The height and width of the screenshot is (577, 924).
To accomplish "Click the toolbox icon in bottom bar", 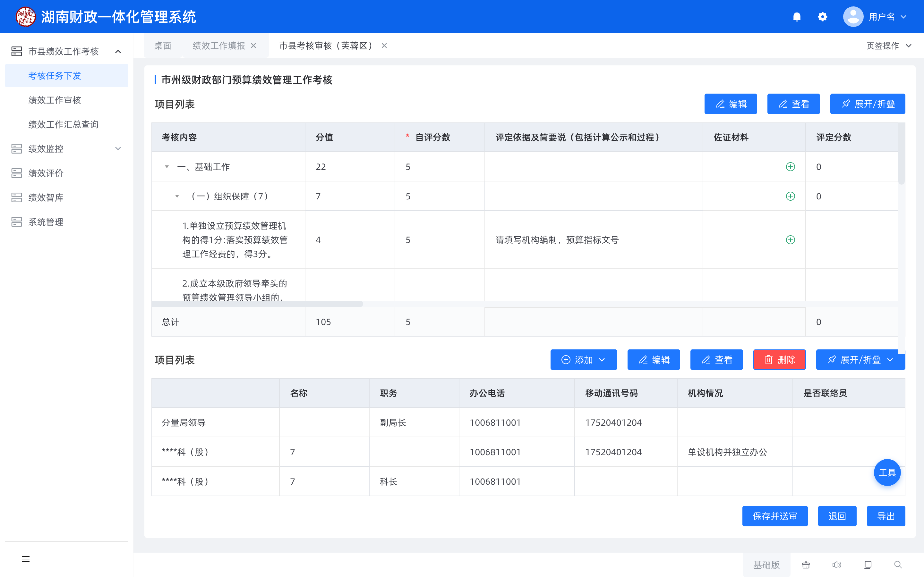I will (x=806, y=565).
